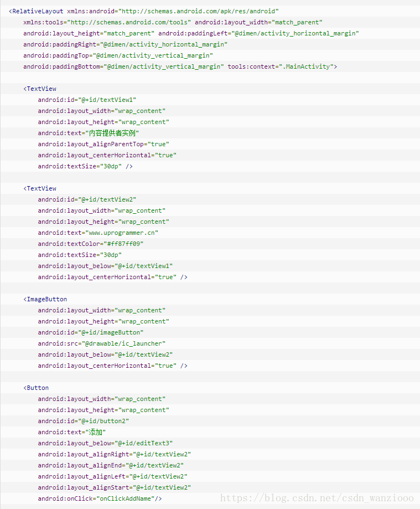Select the android:paddingRight attribute line

pos(125,44)
